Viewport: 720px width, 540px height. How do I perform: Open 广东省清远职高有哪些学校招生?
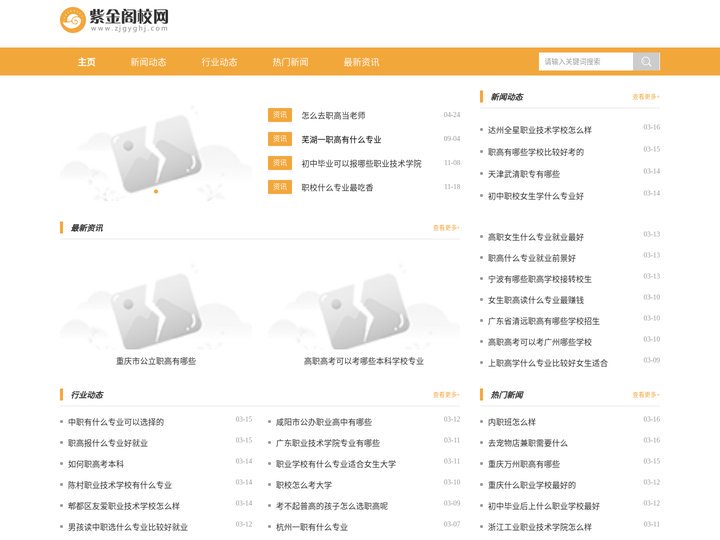pyautogui.click(x=544, y=321)
